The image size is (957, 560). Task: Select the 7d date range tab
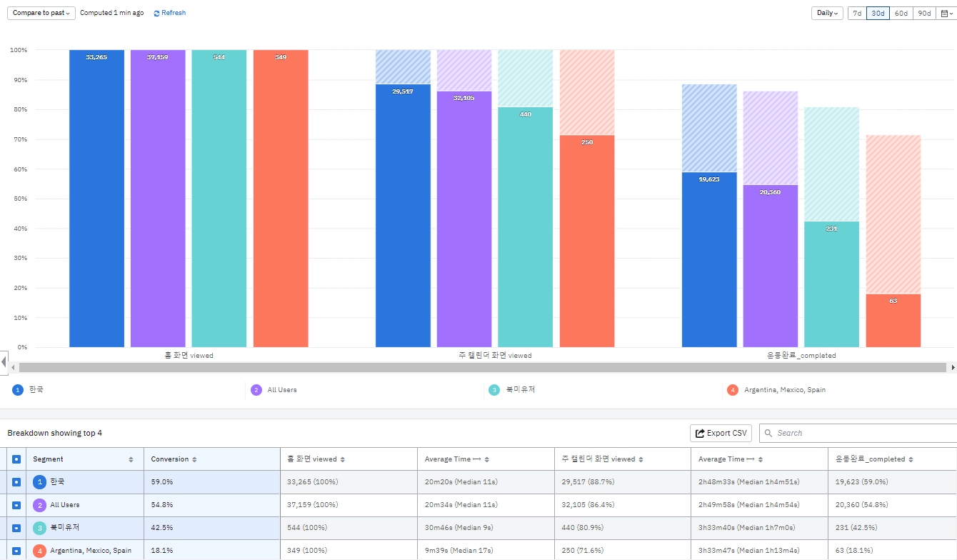857,13
